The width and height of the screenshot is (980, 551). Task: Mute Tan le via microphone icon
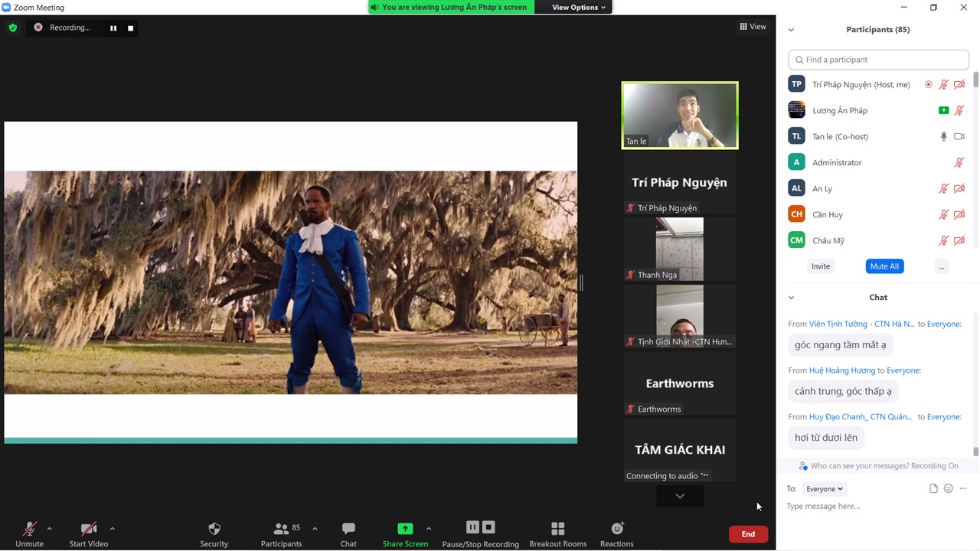click(x=944, y=136)
